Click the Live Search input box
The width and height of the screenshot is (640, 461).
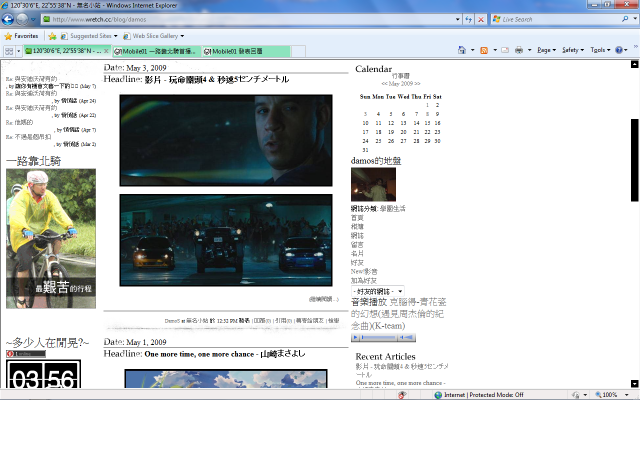[556, 19]
